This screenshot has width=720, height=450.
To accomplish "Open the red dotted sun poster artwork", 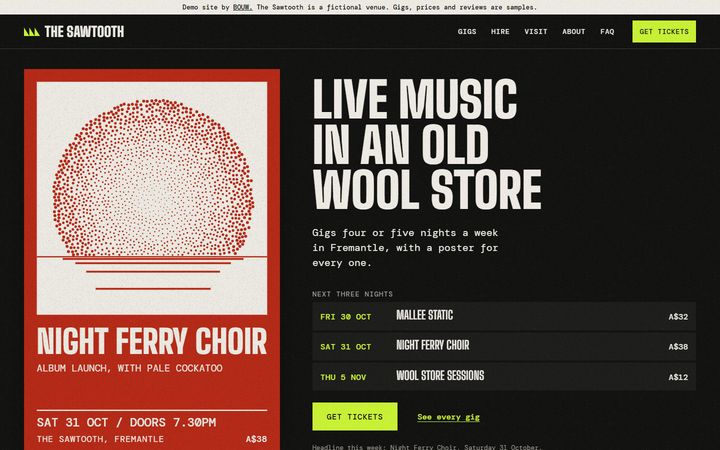I will coord(152,198).
